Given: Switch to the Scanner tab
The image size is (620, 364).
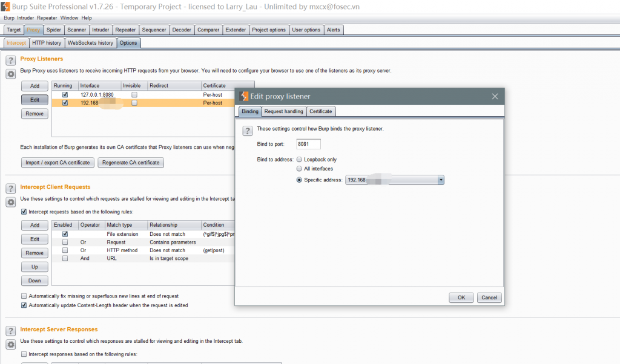Looking at the screenshot, I should 77,30.
